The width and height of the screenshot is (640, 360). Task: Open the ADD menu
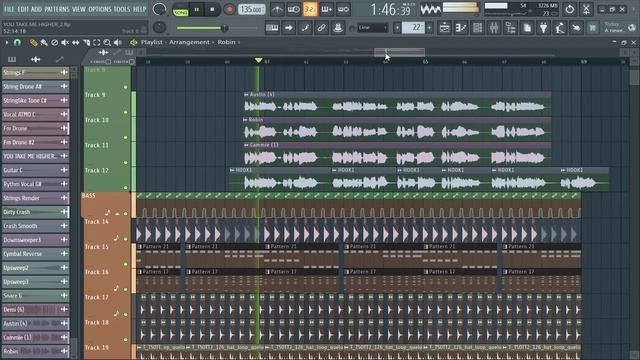point(36,9)
